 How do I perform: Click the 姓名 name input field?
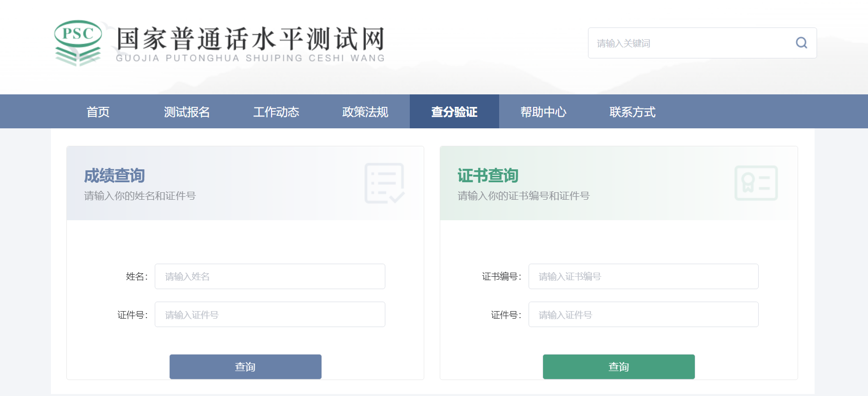click(270, 277)
